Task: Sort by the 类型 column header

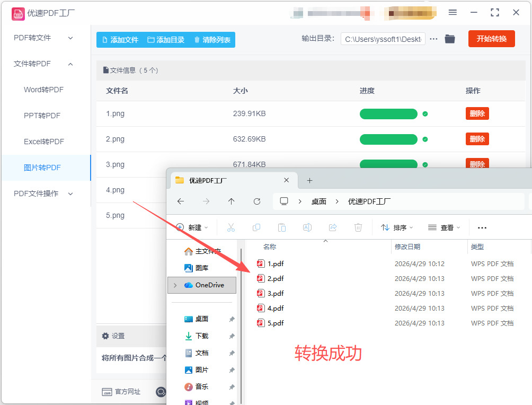Action: click(x=477, y=247)
